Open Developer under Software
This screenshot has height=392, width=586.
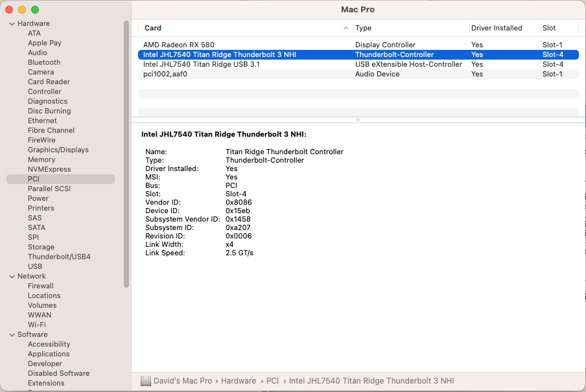(x=45, y=363)
